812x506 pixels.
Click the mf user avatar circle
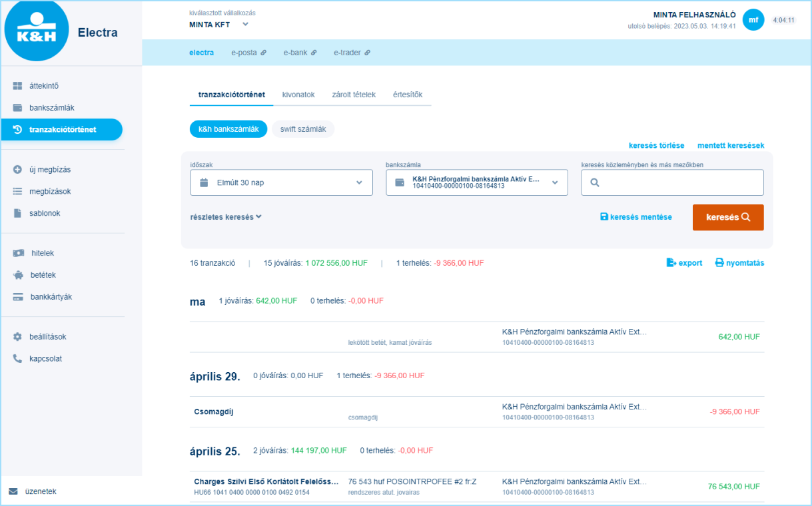tap(753, 20)
